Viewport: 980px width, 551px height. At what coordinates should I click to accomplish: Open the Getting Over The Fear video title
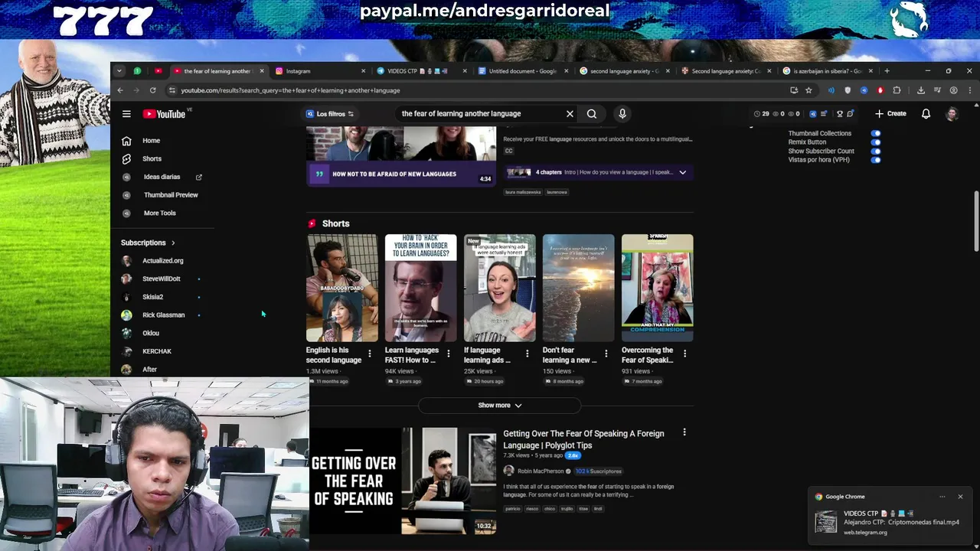[583, 439]
